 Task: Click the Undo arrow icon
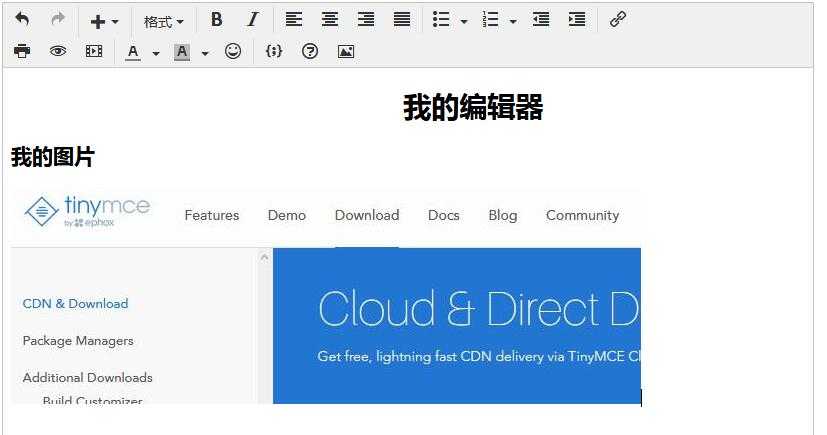pos(22,20)
